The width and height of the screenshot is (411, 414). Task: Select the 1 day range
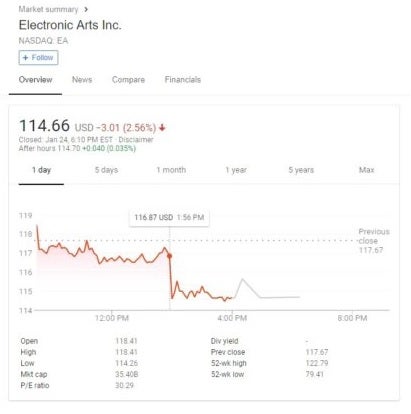[41, 170]
